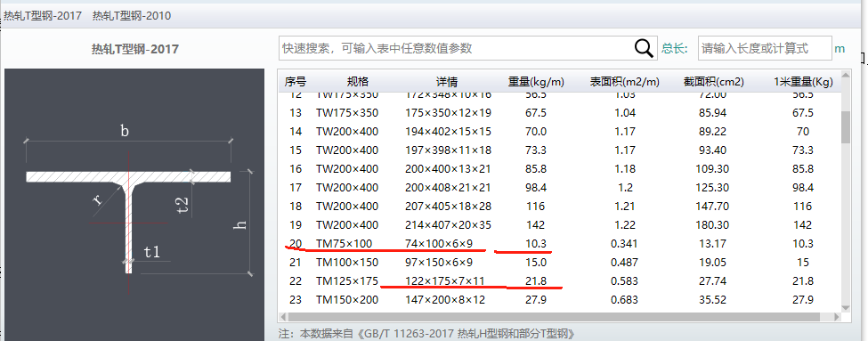Click weight cell 15.0

tap(536, 263)
